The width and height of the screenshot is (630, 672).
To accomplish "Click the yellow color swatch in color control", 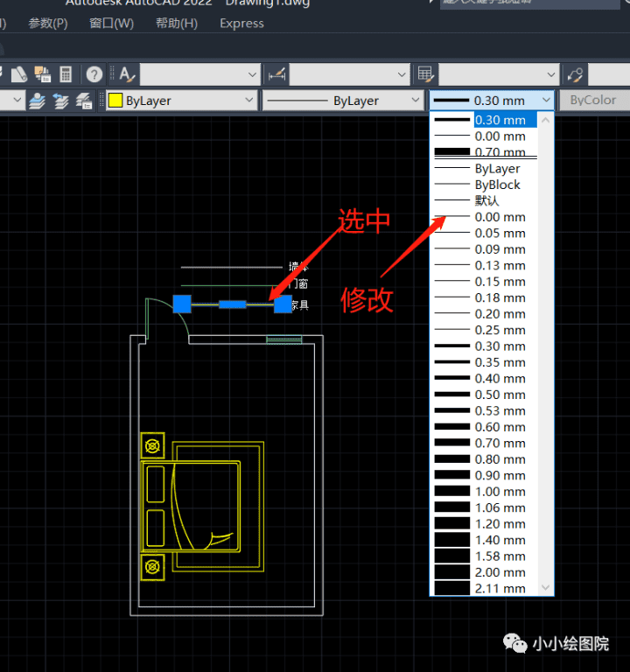I will (115, 101).
